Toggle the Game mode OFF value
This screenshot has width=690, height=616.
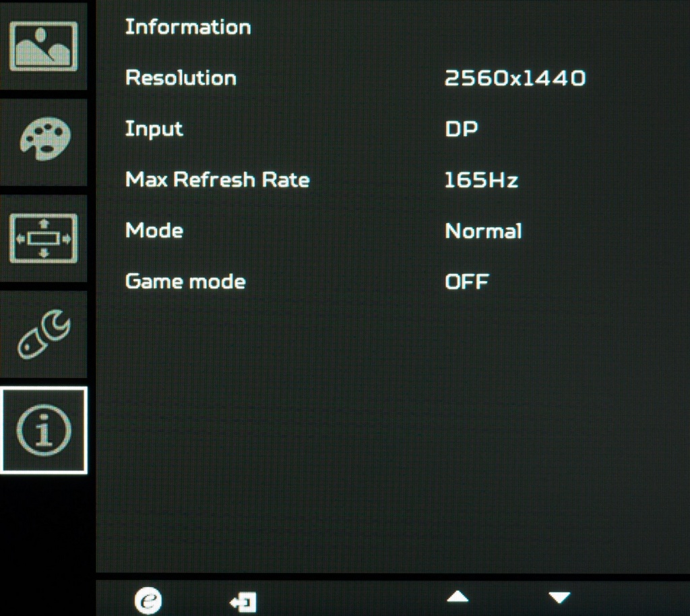(x=466, y=282)
